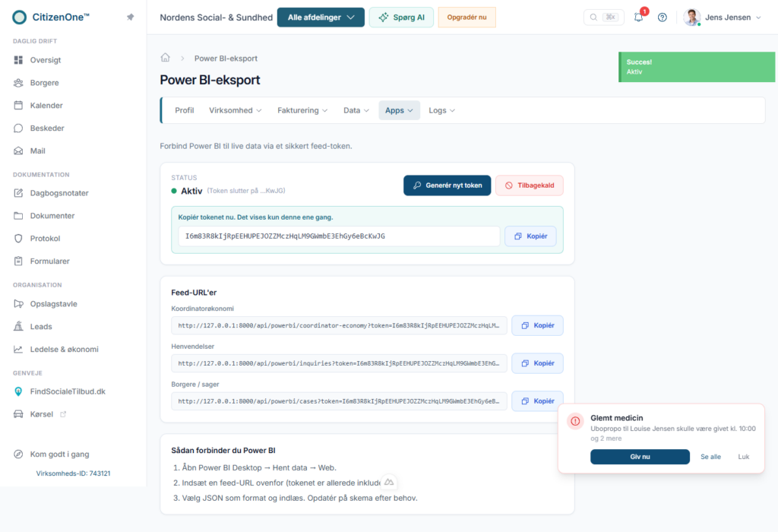The image size is (778, 532).
Task: Copy the Borgere / sager feed URL
Action: pyautogui.click(x=537, y=401)
